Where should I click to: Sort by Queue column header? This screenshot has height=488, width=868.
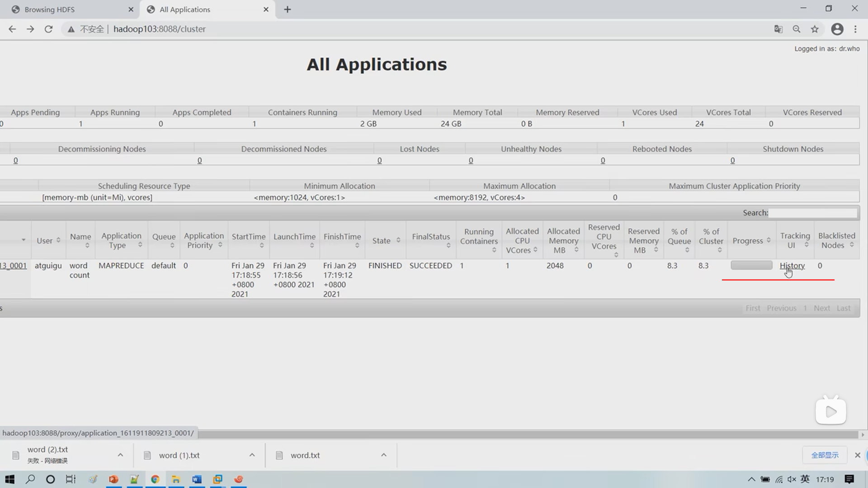click(x=164, y=240)
